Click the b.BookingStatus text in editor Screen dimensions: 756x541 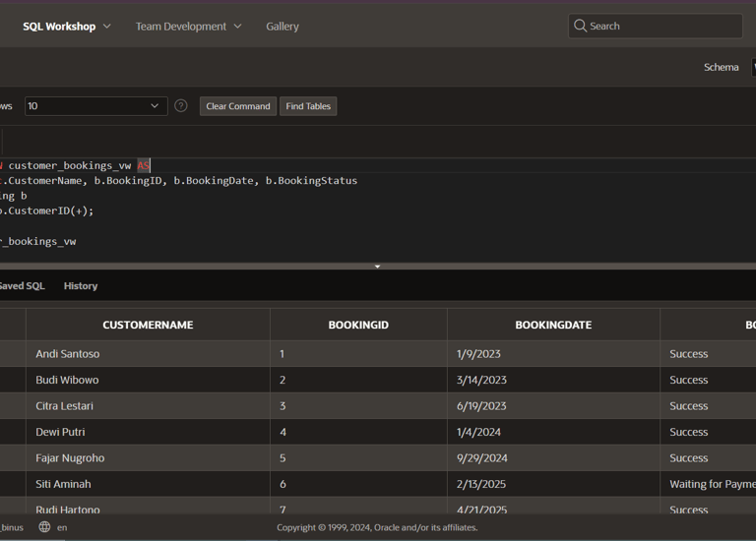click(x=311, y=181)
